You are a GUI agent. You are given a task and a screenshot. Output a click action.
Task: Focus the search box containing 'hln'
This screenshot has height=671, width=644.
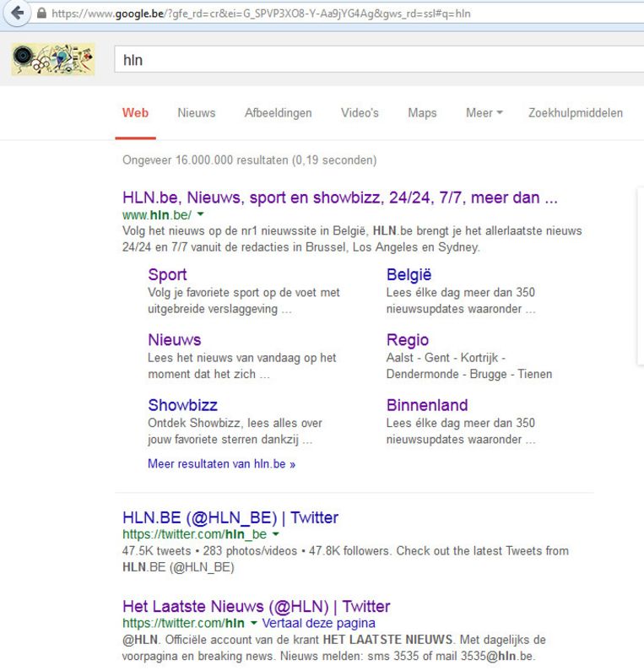coord(379,60)
